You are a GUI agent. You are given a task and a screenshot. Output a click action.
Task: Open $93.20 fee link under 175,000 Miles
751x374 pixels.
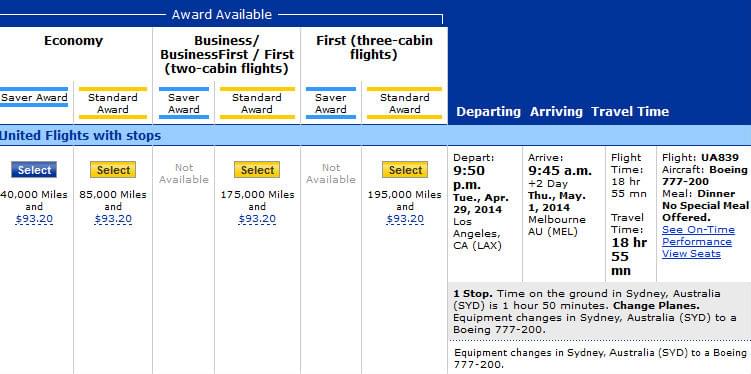coord(257,219)
